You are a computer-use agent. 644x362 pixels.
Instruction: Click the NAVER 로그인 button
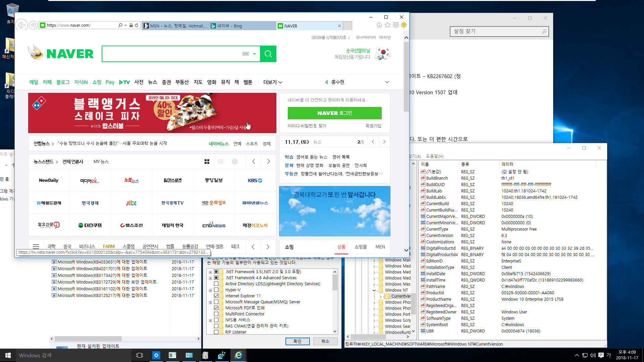point(335,113)
